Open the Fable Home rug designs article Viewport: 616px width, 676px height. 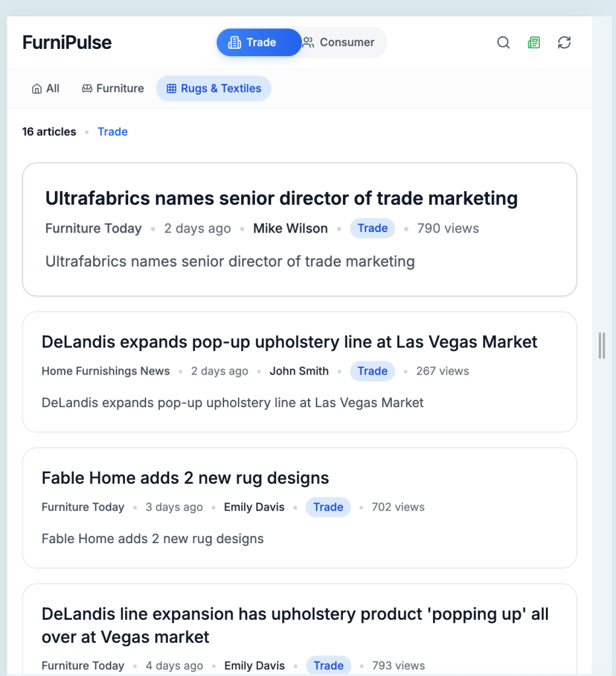point(185,477)
